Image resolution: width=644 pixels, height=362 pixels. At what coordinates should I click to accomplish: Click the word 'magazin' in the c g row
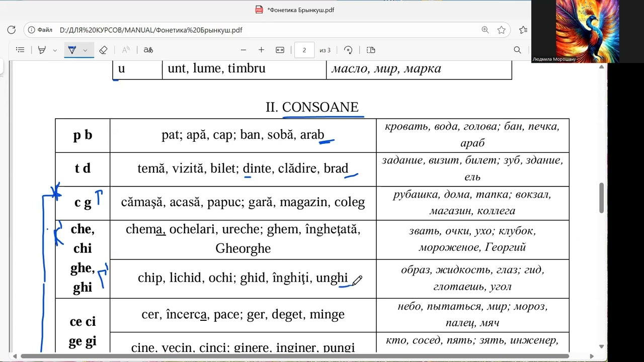(303, 203)
